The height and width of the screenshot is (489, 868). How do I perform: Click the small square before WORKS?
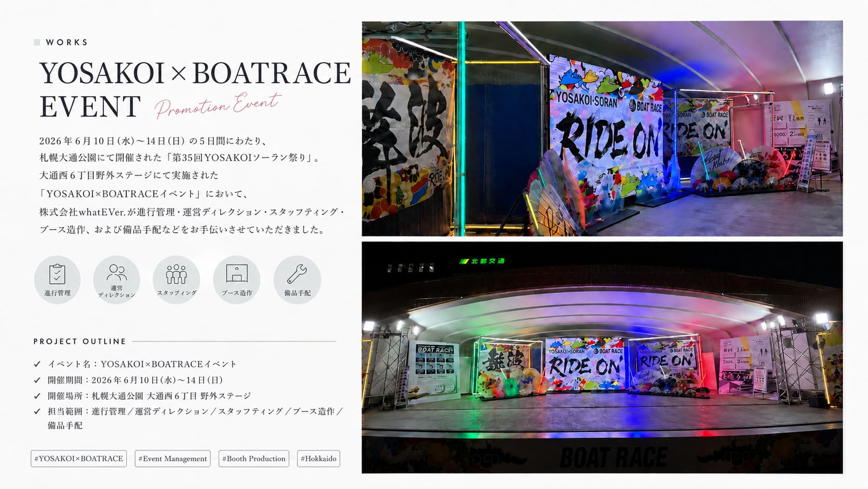(x=37, y=42)
